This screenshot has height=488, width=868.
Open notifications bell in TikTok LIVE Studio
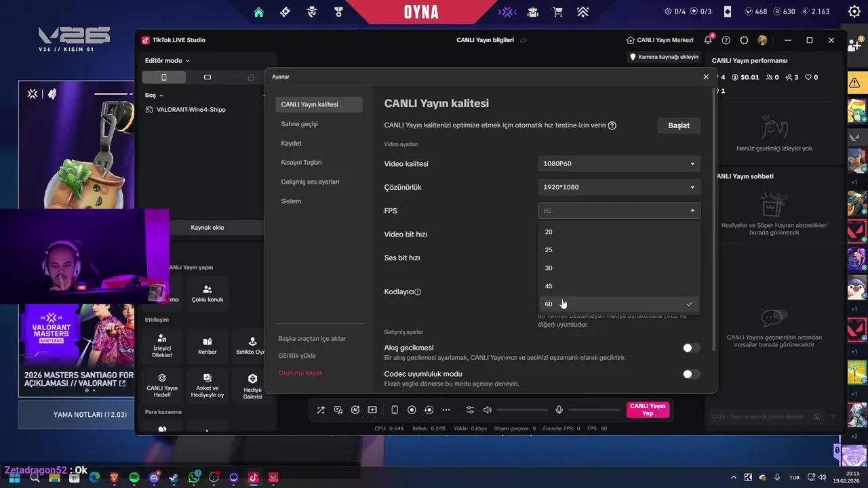tap(708, 40)
